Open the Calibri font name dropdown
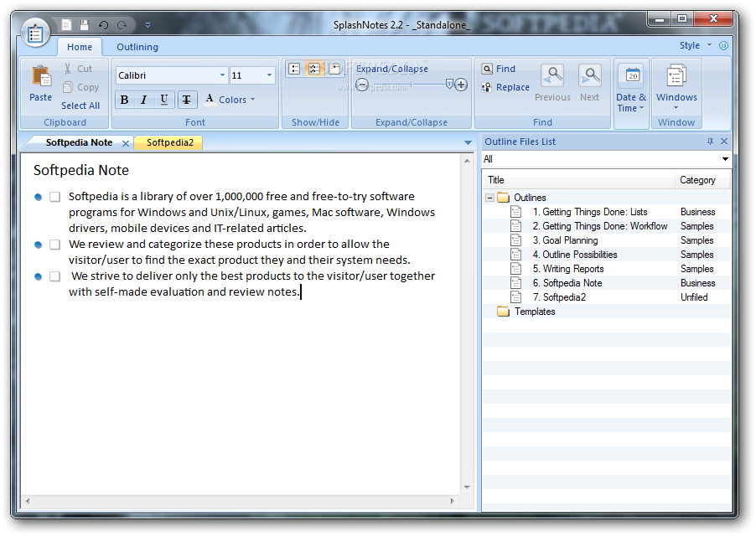This screenshot has height=536, width=756. point(222,75)
